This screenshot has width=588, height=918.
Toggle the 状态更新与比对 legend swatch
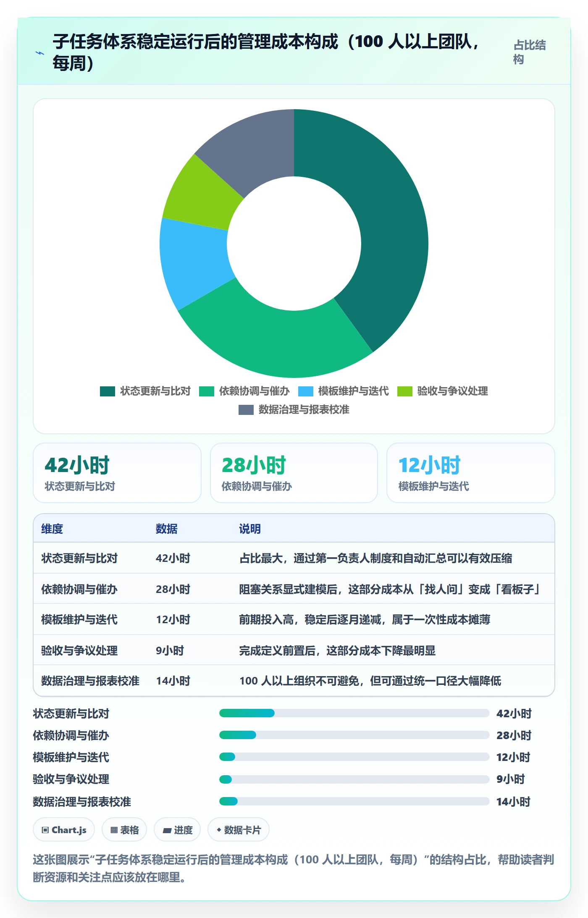click(108, 391)
